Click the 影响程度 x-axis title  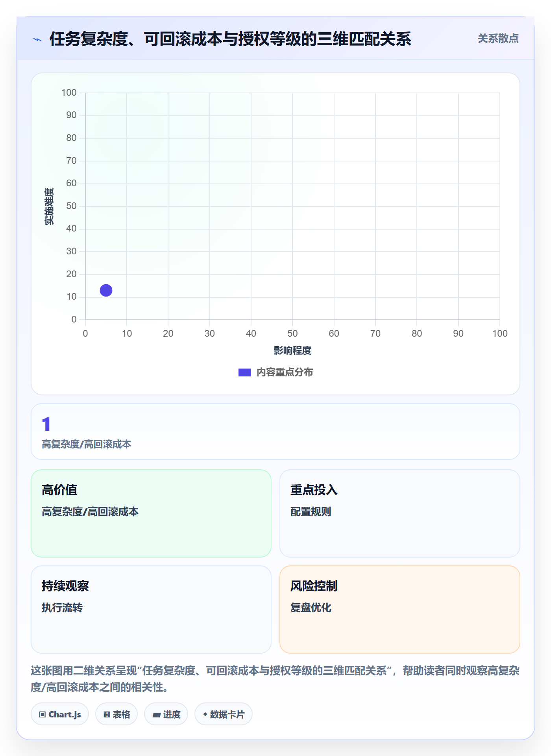pos(292,350)
